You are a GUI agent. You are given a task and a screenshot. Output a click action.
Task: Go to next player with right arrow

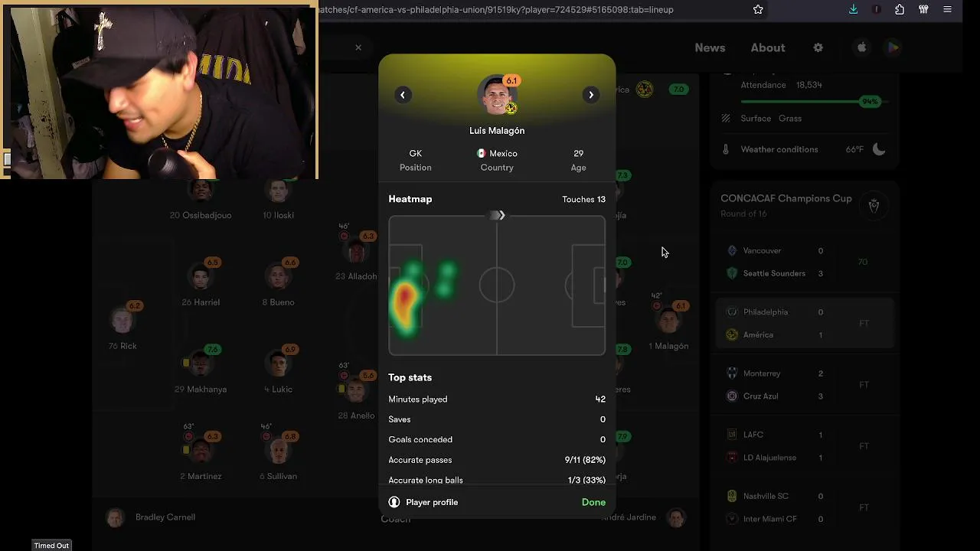pos(591,95)
